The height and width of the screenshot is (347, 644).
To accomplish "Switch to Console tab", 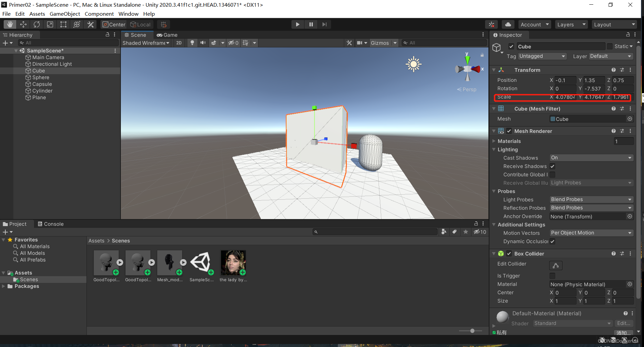I will coord(51,224).
